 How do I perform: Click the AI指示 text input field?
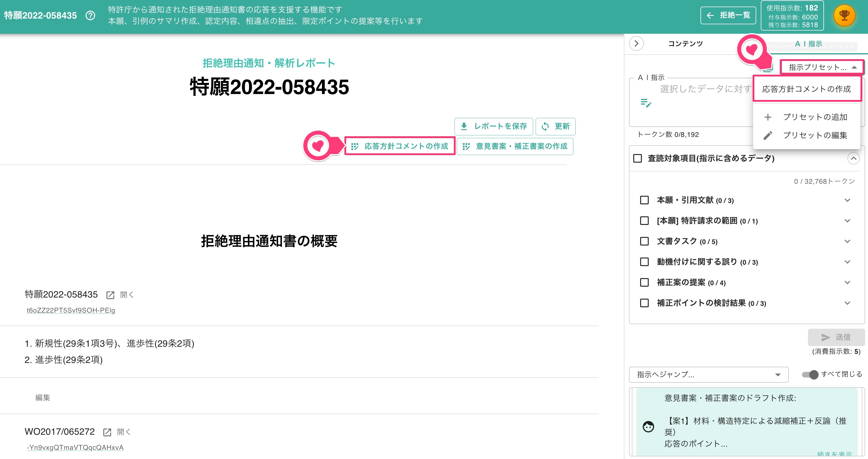point(691,101)
